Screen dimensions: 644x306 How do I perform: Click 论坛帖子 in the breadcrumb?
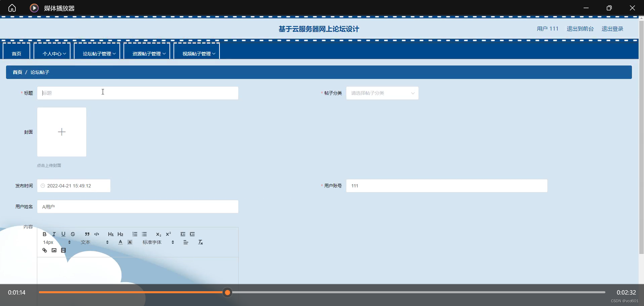tap(40, 72)
